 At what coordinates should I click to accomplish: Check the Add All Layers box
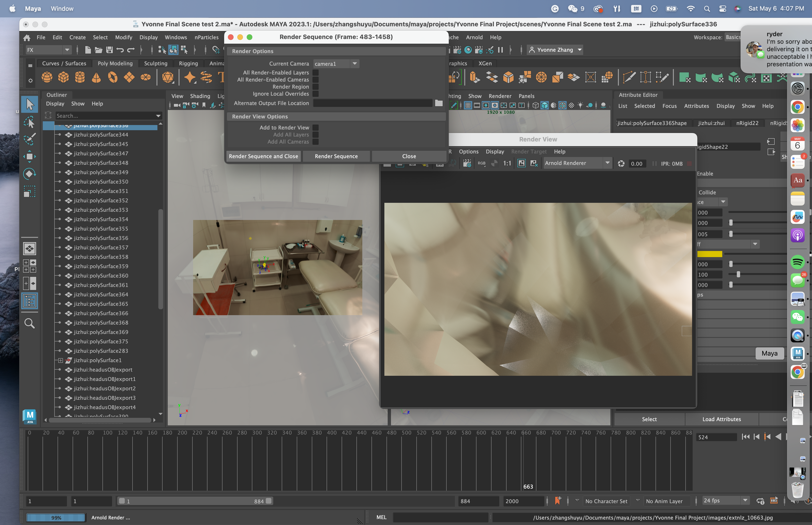tap(316, 135)
